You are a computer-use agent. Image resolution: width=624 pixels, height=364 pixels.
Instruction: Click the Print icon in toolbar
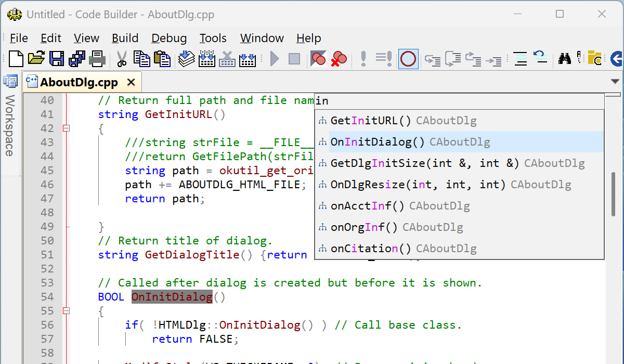[97, 59]
